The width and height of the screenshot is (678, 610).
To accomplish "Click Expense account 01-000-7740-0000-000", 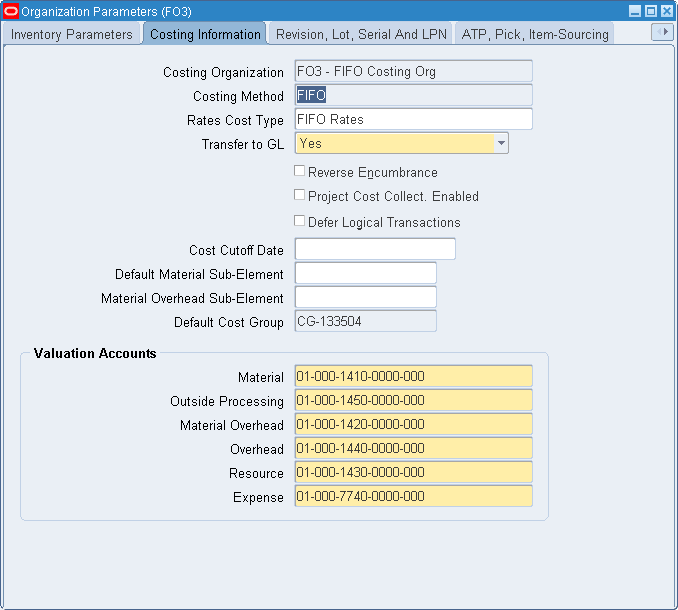I will (x=413, y=496).
